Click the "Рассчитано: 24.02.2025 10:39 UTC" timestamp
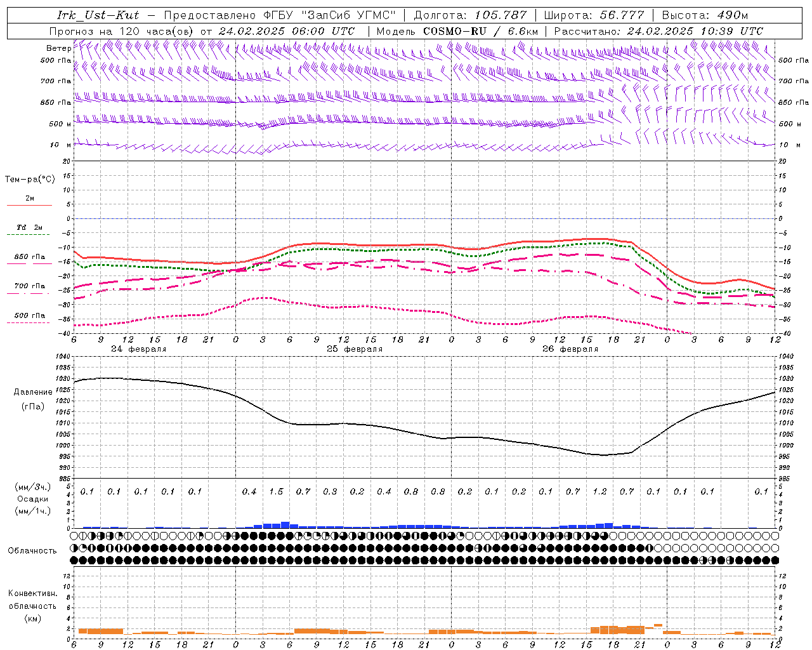 click(658, 31)
